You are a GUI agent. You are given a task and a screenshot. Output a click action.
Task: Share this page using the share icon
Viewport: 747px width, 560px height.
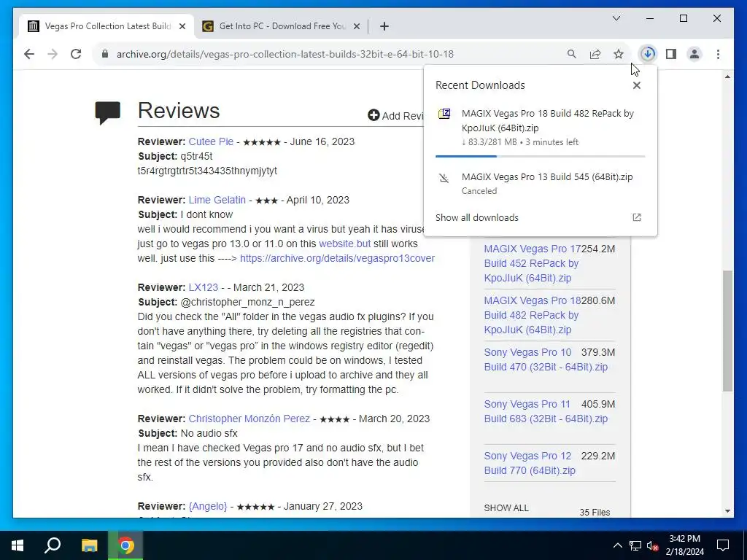(595, 54)
